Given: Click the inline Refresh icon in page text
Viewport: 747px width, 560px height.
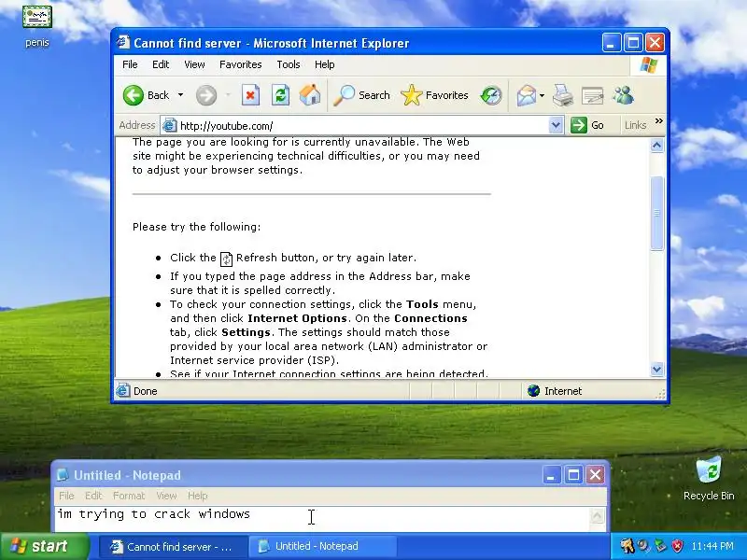Looking at the screenshot, I should [x=226, y=259].
